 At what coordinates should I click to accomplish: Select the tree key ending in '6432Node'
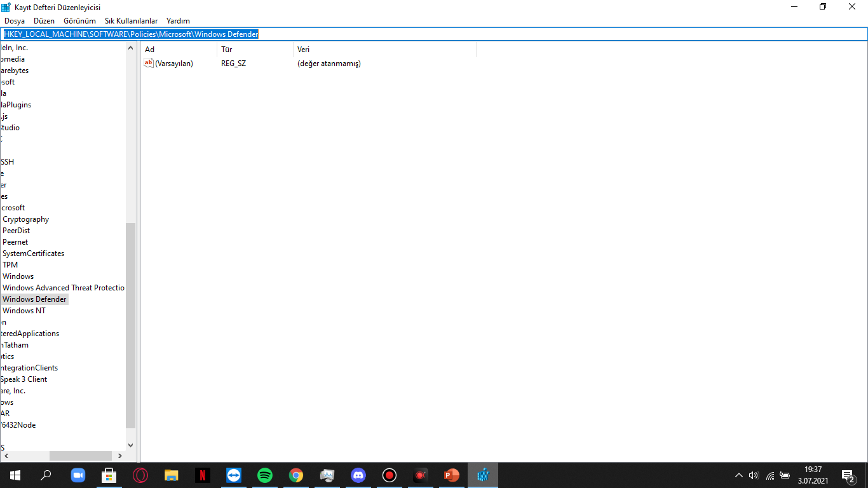click(x=18, y=425)
